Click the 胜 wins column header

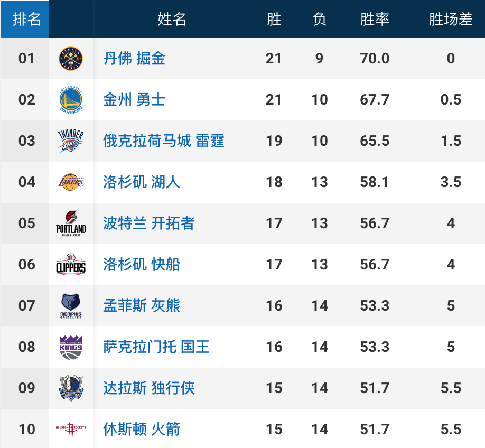click(274, 20)
